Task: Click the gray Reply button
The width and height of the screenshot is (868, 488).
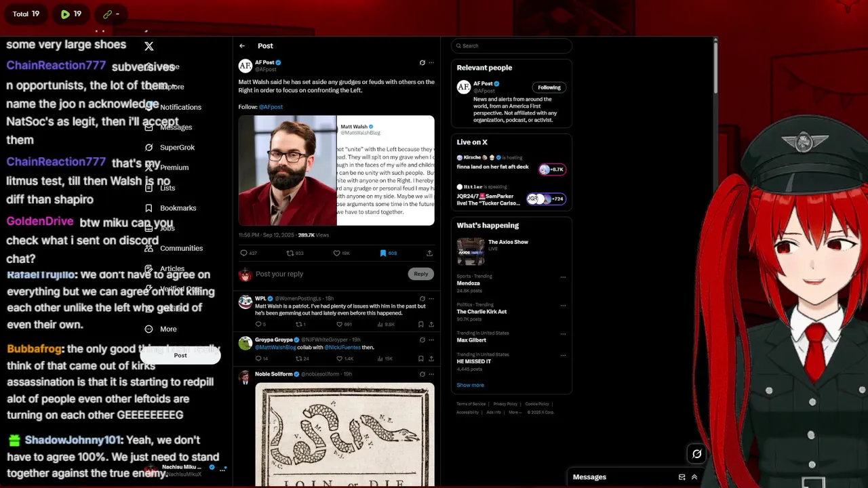Action: pyautogui.click(x=420, y=274)
